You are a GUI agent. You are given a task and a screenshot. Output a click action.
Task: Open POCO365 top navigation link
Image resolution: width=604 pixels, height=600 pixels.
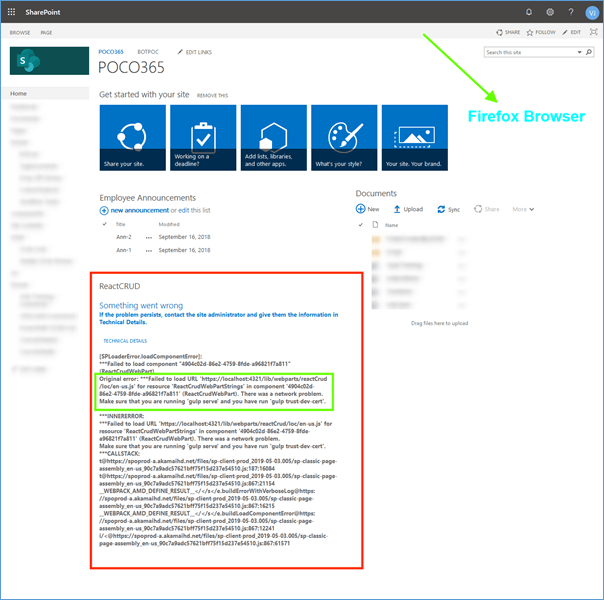tap(111, 52)
